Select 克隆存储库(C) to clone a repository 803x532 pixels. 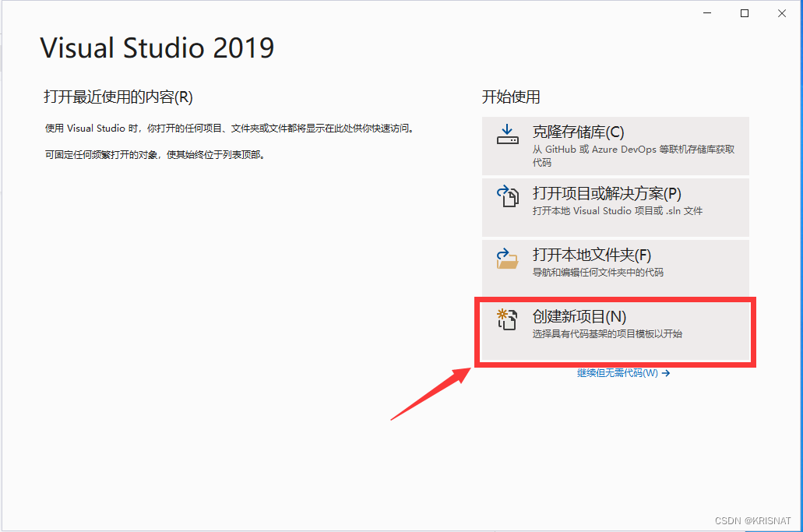coord(578,132)
